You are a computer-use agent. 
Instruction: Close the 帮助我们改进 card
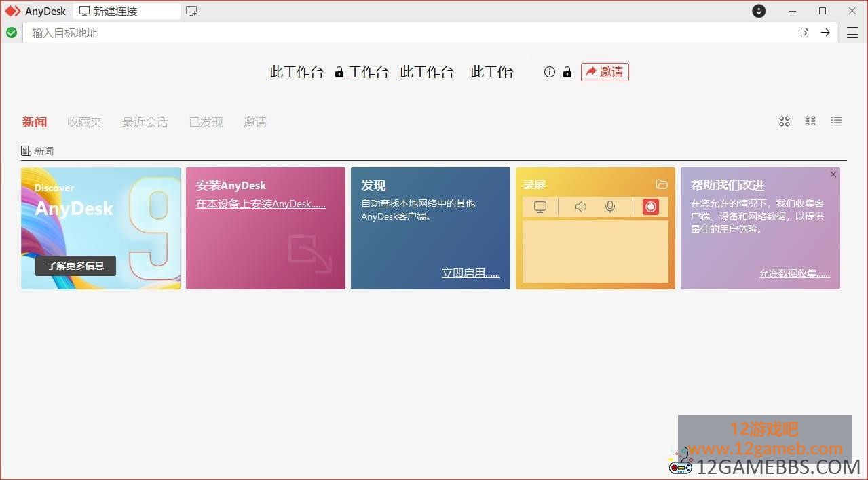click(833, 174)
